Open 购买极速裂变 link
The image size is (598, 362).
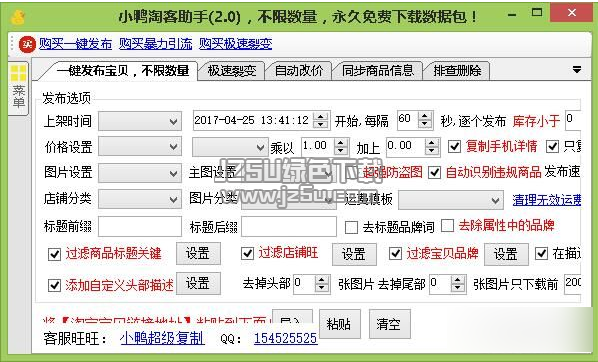pos(235,44)
